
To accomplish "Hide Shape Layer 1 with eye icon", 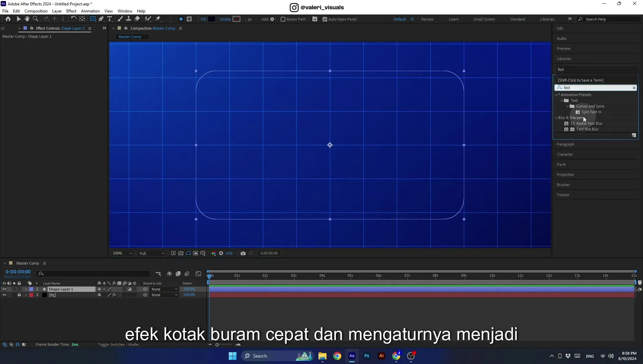I will click(x=4, y=289).
